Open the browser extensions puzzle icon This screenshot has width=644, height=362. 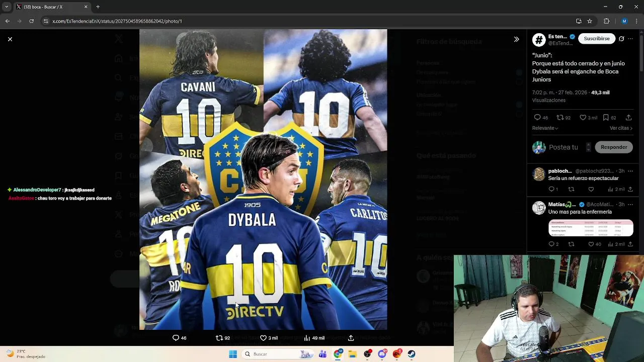point(606,21)
